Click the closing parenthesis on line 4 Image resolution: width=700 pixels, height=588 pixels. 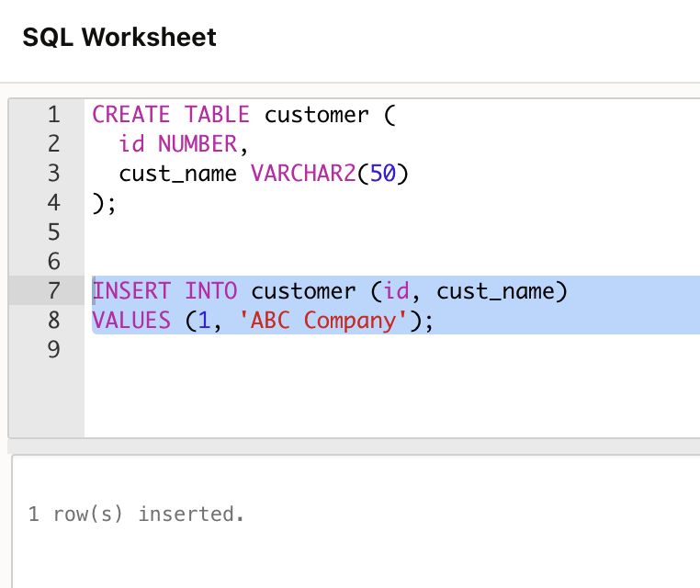[x=98, y=203]
